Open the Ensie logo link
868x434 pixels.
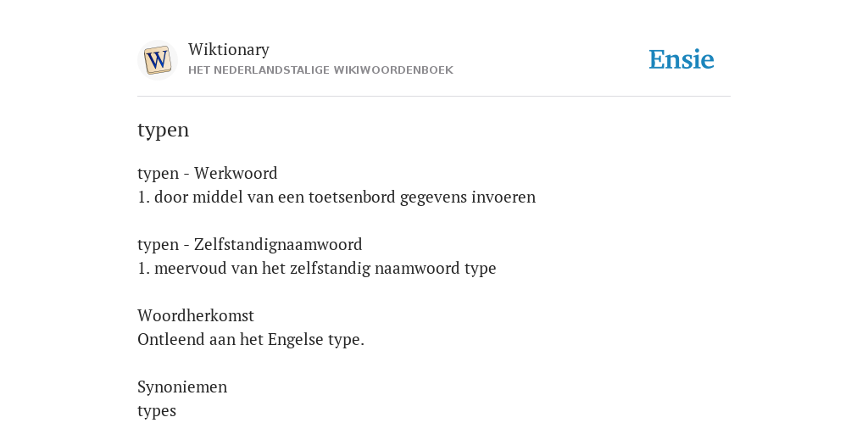pyautogui.click(x=681, y=60)
